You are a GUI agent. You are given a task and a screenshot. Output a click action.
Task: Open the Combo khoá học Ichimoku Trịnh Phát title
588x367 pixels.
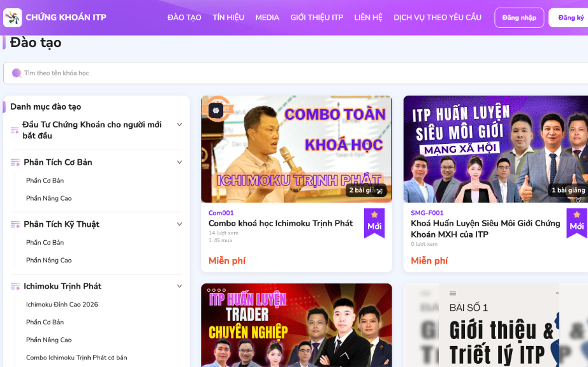pyautogui.click(x=281, y=224)
